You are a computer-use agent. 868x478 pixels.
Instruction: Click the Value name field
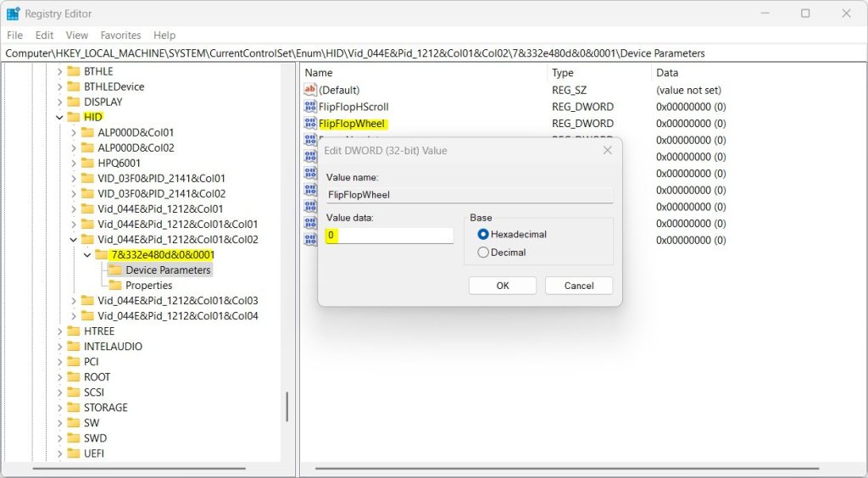(470, 194)
